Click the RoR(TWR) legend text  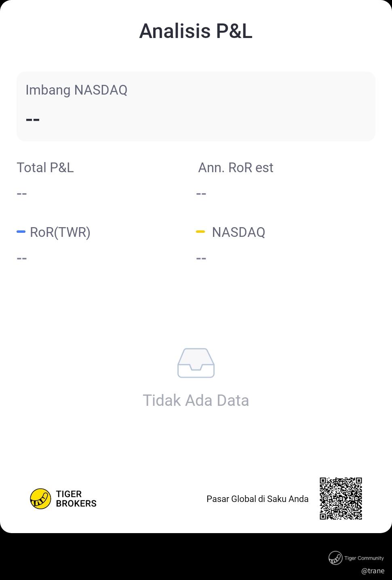point(60,232)
